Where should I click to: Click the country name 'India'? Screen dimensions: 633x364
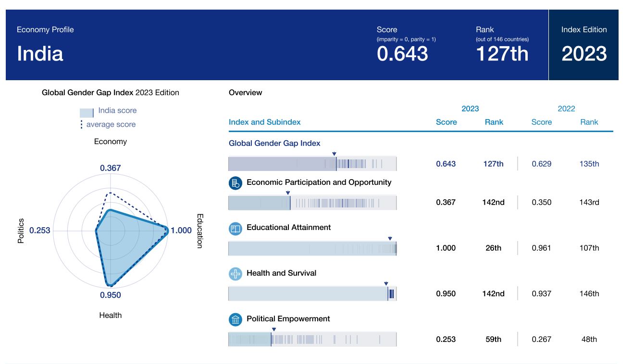tap(40, 53)
